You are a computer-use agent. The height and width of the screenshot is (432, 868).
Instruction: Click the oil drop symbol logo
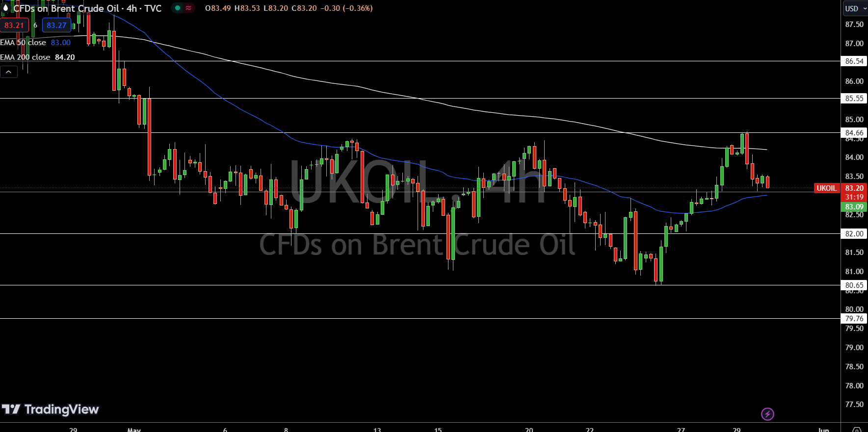(5, 7)
